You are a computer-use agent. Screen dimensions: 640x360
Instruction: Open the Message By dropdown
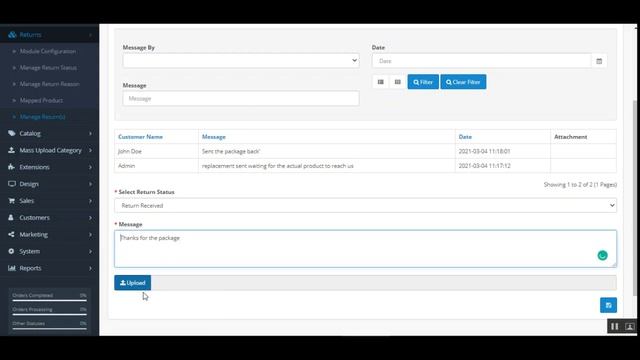point(241,60)
